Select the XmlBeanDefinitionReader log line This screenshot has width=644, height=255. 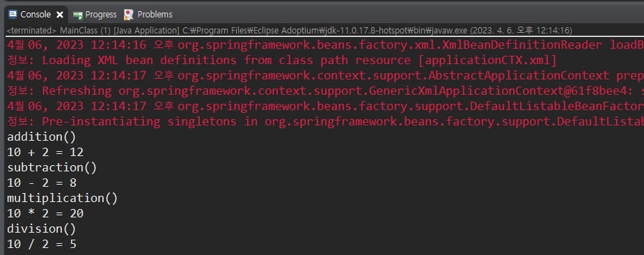325,45
